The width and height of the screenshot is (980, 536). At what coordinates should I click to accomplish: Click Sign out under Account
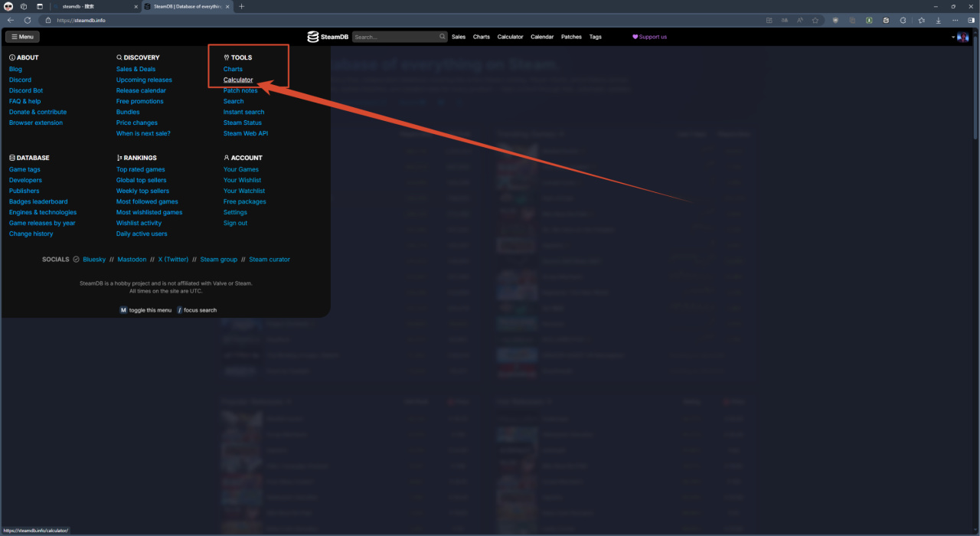tap(235, 223)
